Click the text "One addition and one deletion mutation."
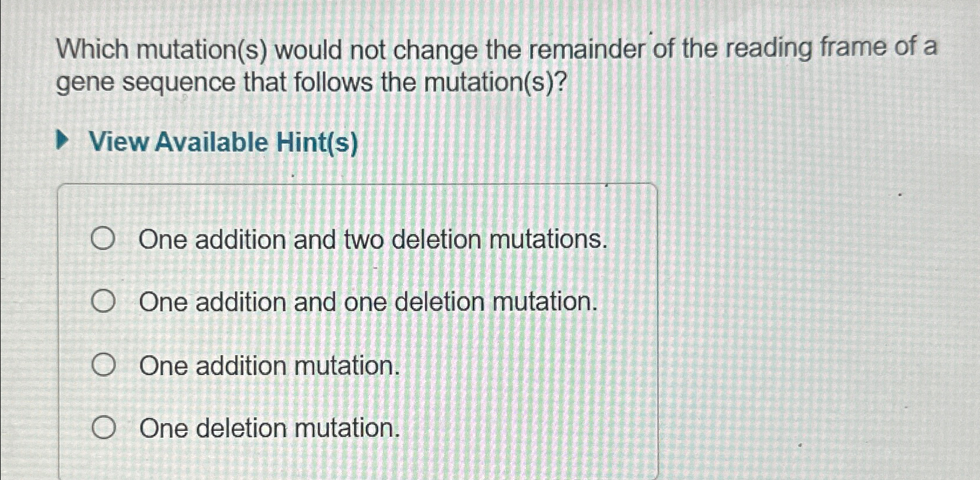The width and height of the screenshot is (980, 480). [367, 303]
